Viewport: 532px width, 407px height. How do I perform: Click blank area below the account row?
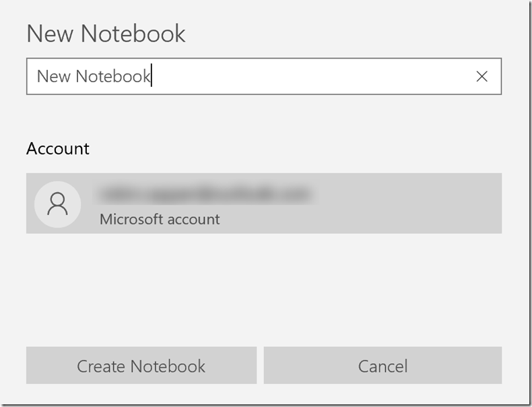tap(263, 286)
